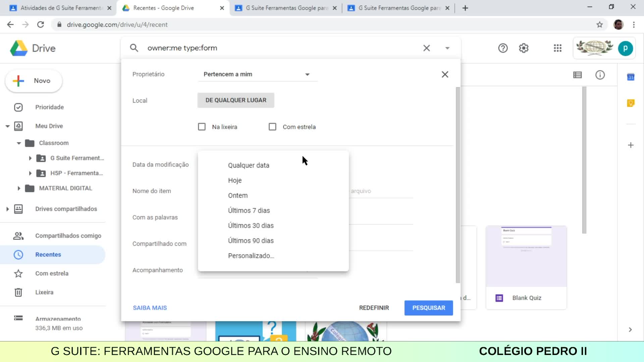Click the search panel scrollbar
Screen dimensions: 644x362
[458, 185]
